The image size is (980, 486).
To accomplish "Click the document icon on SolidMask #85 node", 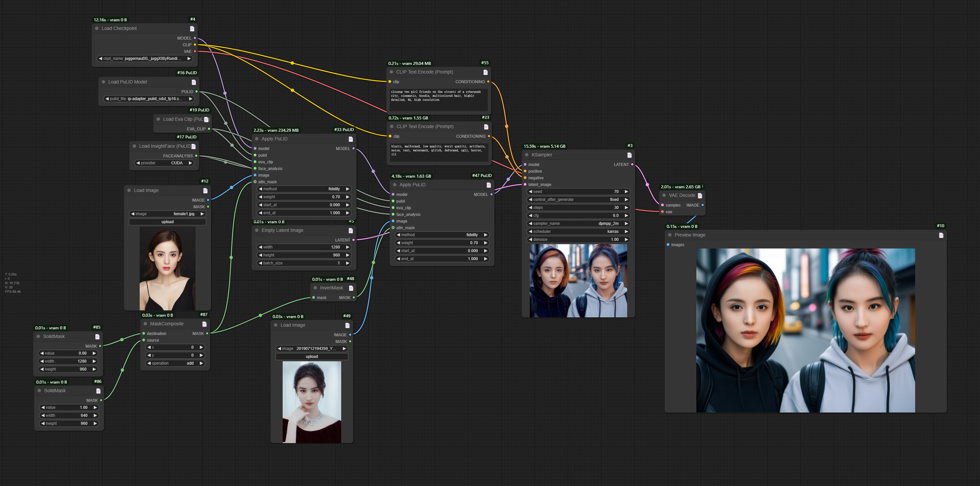I will (x=97, y=336).
